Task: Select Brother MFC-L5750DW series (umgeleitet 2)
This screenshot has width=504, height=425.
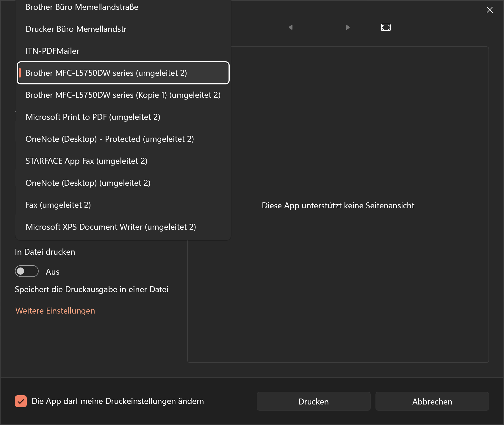Action: point(123,73)
